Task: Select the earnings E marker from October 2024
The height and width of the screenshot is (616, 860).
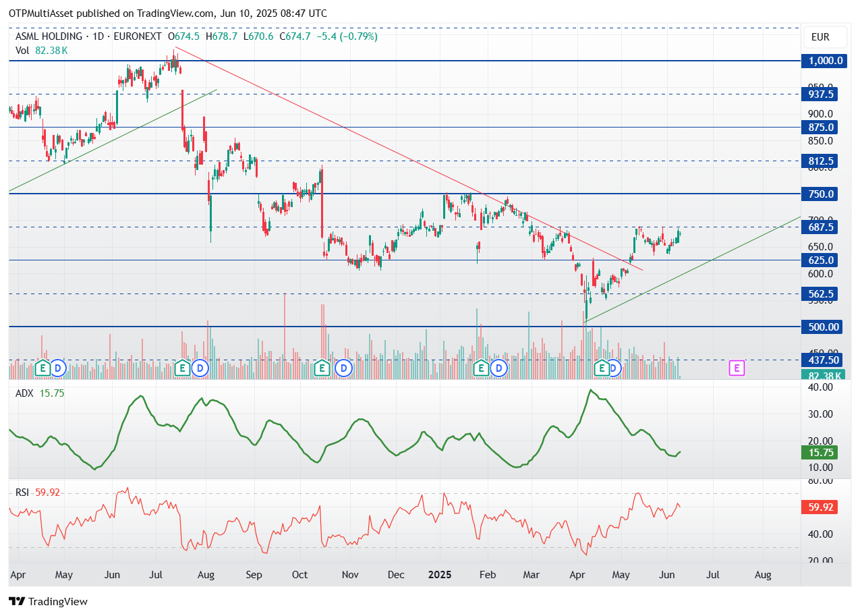Action: tap(322, 368)
